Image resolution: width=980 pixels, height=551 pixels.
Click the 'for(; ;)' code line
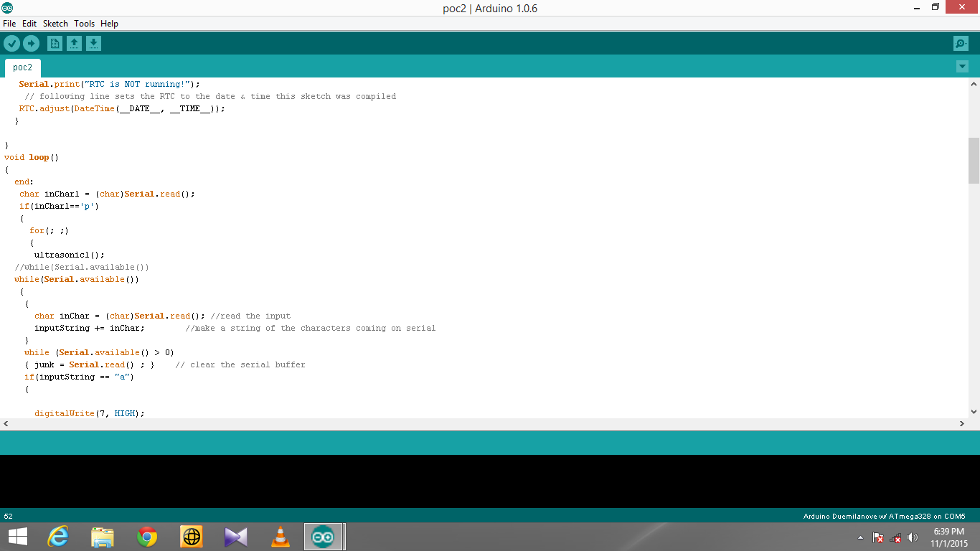click(x=50, y=230)
